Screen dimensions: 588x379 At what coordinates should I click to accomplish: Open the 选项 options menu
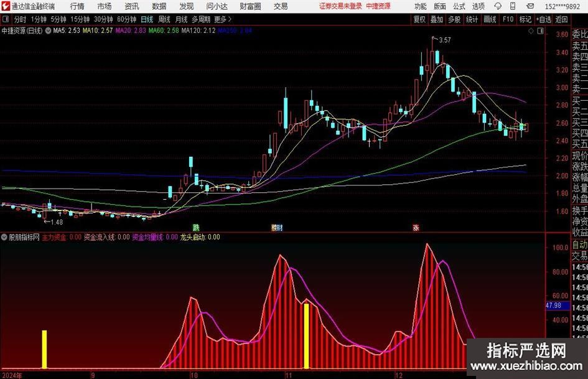click(x=478, y=6)
